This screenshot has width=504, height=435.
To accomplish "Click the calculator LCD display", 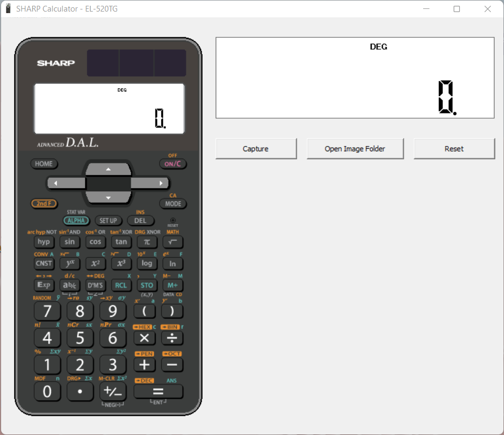I will point(109,108).
